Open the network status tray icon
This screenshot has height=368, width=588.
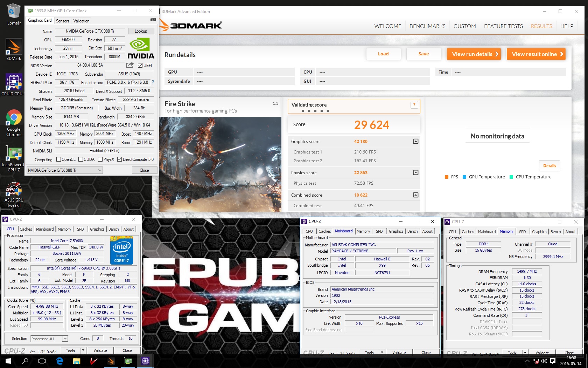(x=536, y=361)
